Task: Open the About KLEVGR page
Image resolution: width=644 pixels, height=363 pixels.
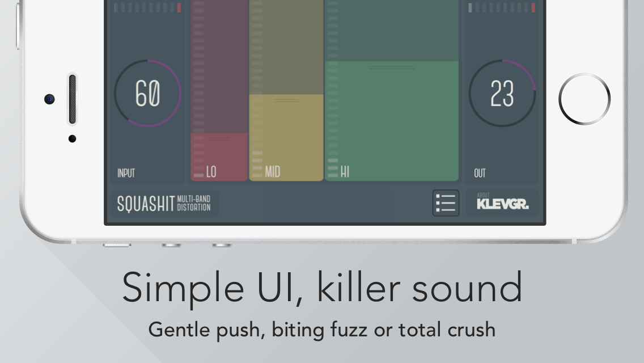Action: click(x=502, y=203)
